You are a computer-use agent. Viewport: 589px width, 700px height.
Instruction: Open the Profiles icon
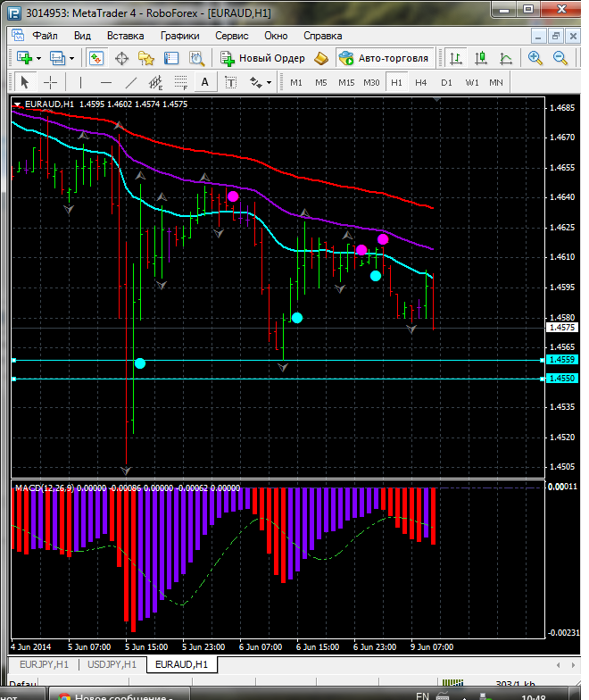57,58
